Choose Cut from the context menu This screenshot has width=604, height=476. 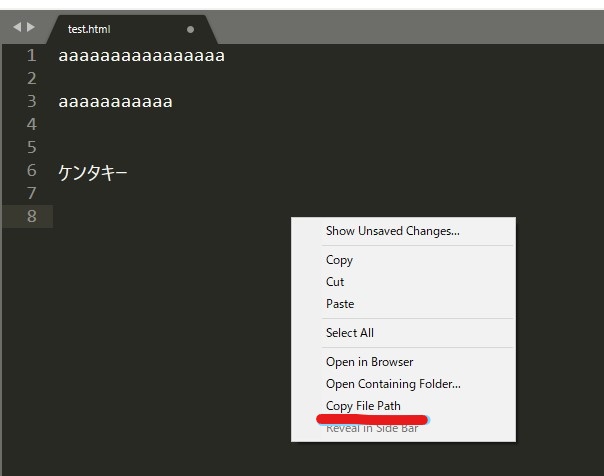pos(403,282)
